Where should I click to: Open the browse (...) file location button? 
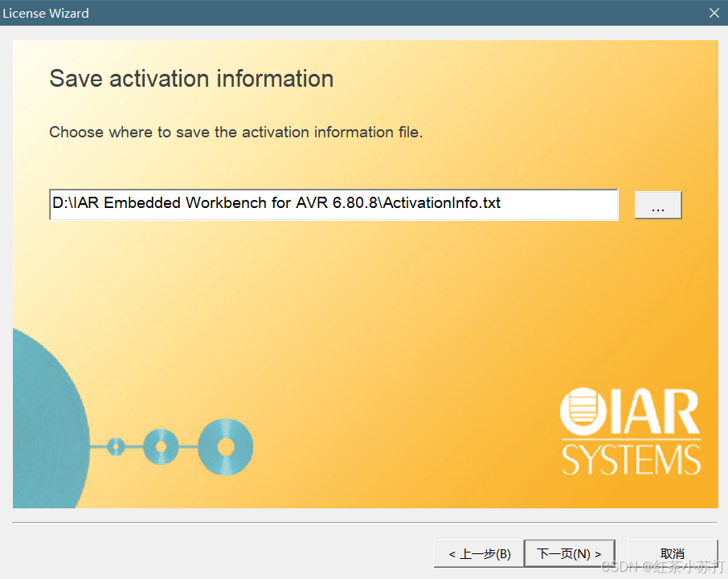[x=658, y=205]
